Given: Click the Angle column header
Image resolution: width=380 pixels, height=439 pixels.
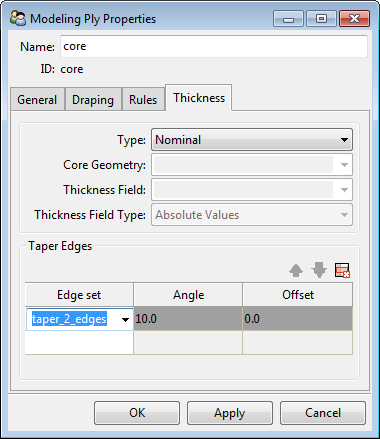Looking at the screenshot, I should pos(188,295).
